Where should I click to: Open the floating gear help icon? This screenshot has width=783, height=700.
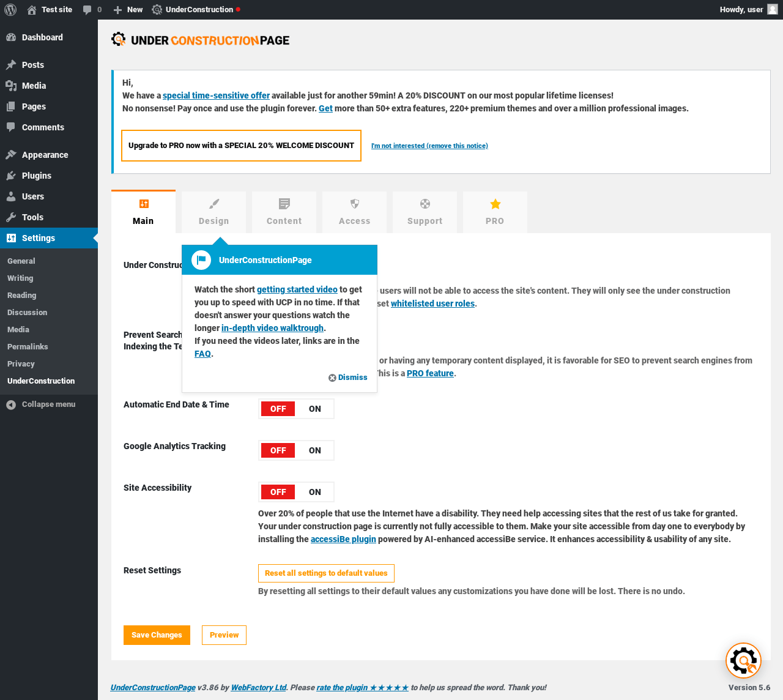(743, 661)
